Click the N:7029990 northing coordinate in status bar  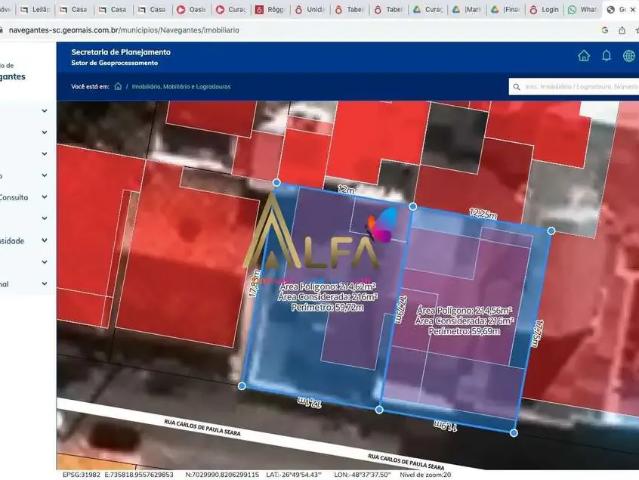pyautogui.click(x=222, y=475)
